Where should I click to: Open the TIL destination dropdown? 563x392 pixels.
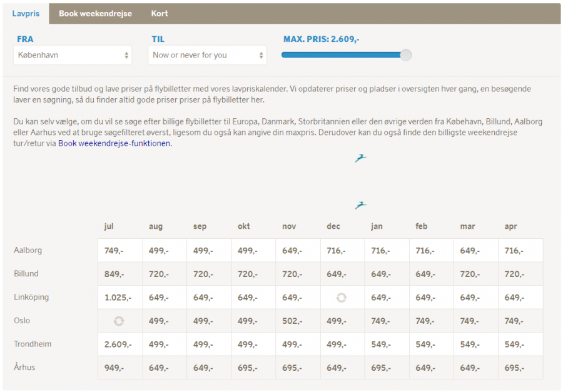(x=207, y=55)
